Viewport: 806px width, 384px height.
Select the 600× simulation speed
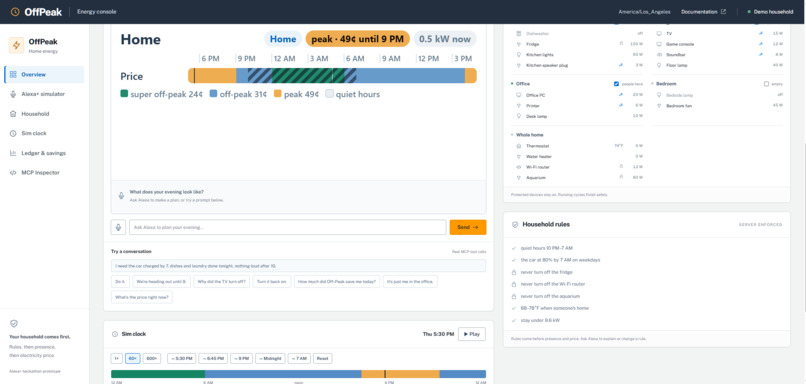152,358
